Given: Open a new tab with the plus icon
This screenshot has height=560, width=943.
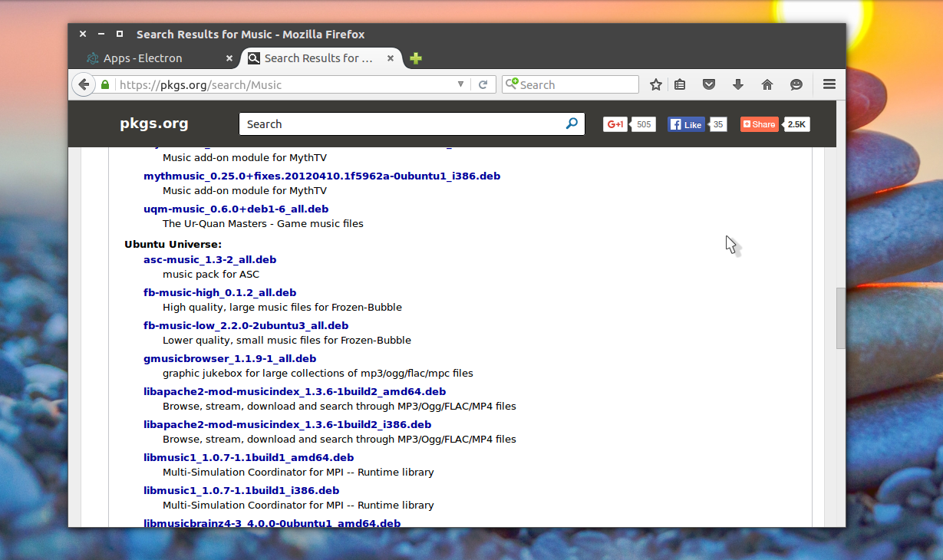Looking at the screenshot, I should [416, 58].
